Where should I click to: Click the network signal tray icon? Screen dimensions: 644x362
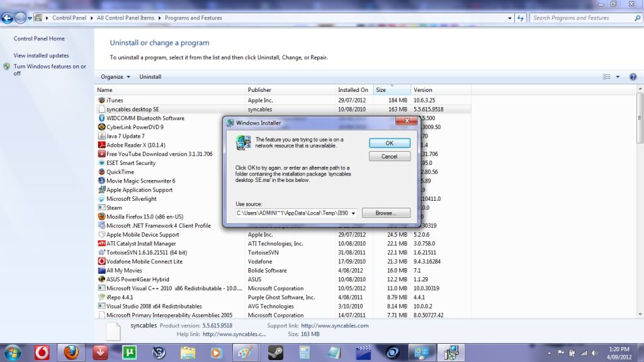click(x=583, y=353)
